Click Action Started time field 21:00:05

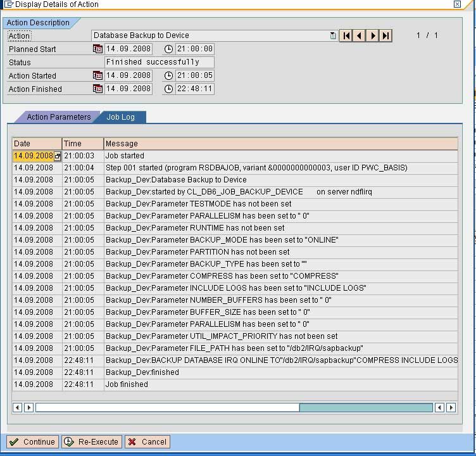click(x=195, y=75)
